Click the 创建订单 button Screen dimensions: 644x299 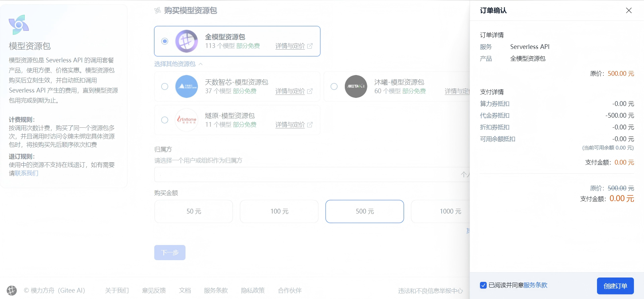pyautogui.click(x=615, y=286)
